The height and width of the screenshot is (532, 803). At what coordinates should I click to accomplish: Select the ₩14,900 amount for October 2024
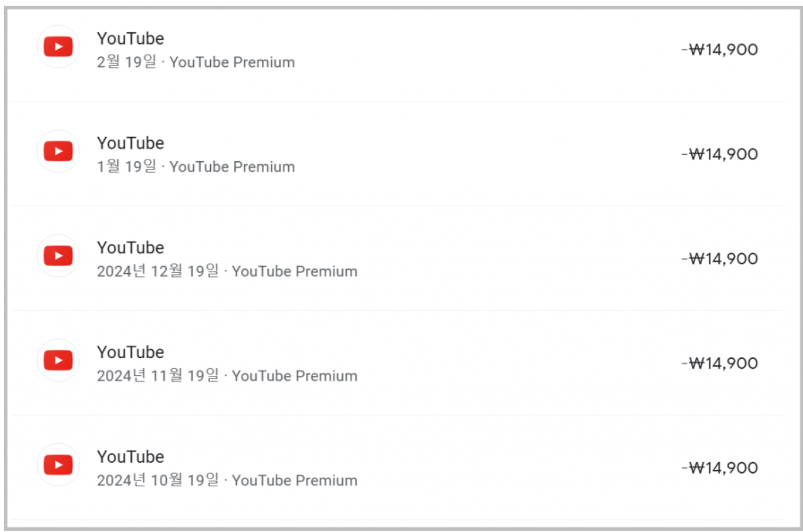(720, 468)
